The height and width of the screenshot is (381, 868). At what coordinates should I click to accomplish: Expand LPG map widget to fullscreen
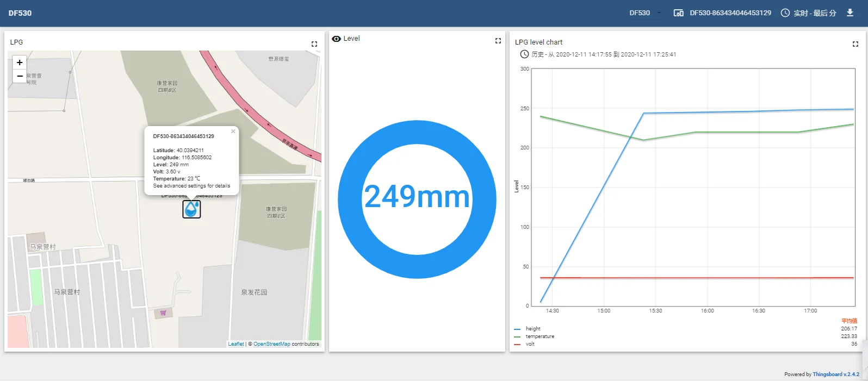coord(314,44)
